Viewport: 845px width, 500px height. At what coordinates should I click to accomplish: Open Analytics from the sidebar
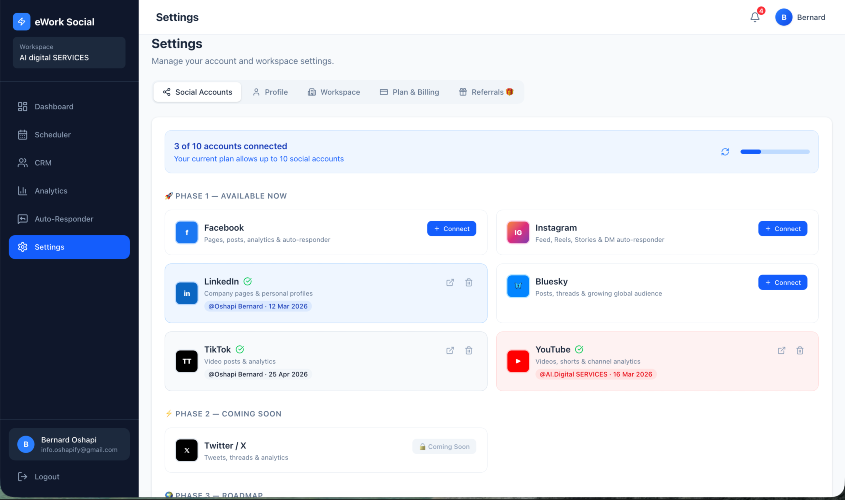[x=70, y=191]
